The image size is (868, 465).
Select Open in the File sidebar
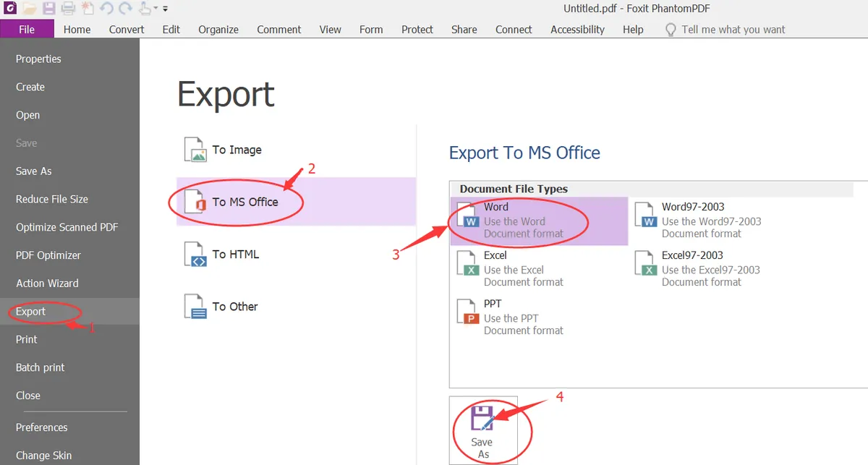tap(69, 115)
